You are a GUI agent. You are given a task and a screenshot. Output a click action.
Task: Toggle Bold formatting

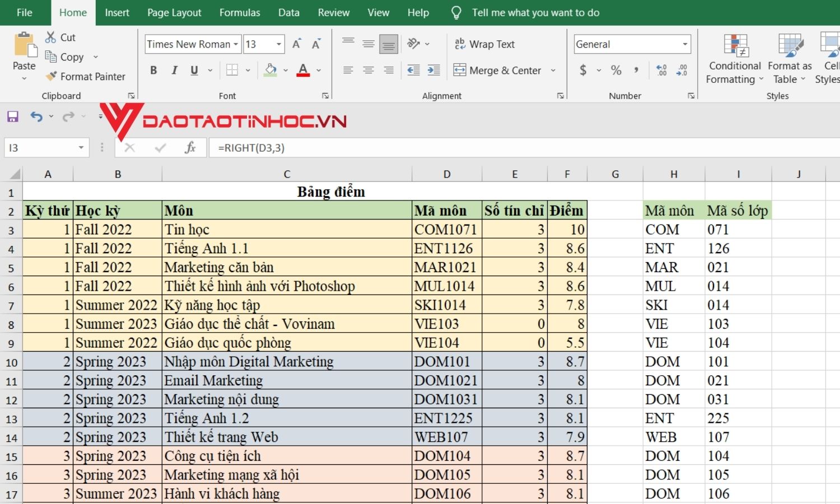153,70
